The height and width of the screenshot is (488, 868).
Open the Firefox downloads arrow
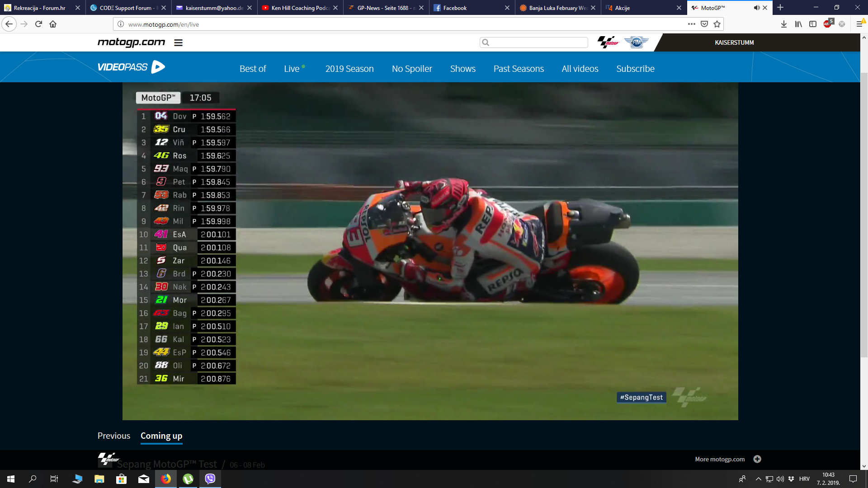click(784, 24)
